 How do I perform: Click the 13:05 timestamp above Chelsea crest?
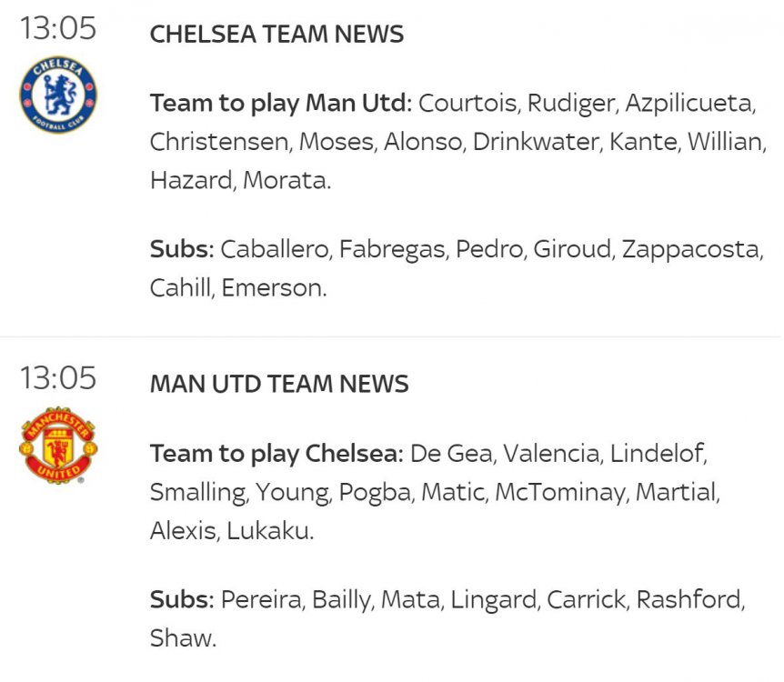pos(58,28)
